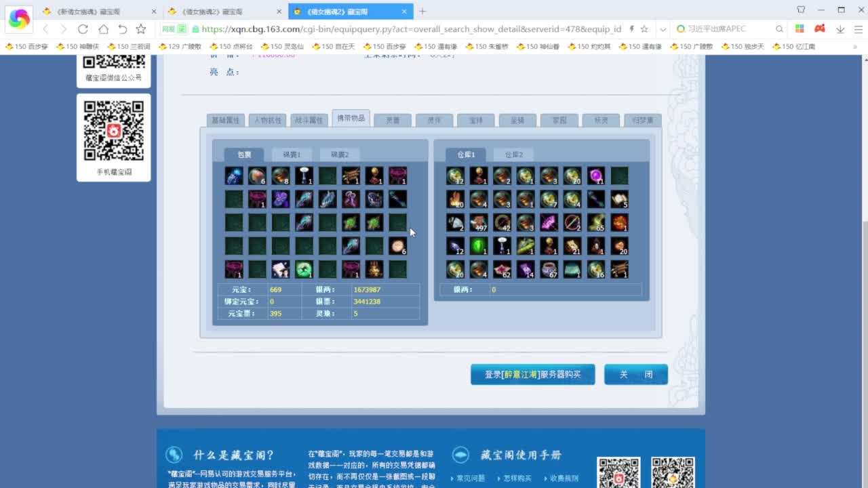Screen dimensions: 868x488
Task: Click the 关闭 button
Action: 636,374
